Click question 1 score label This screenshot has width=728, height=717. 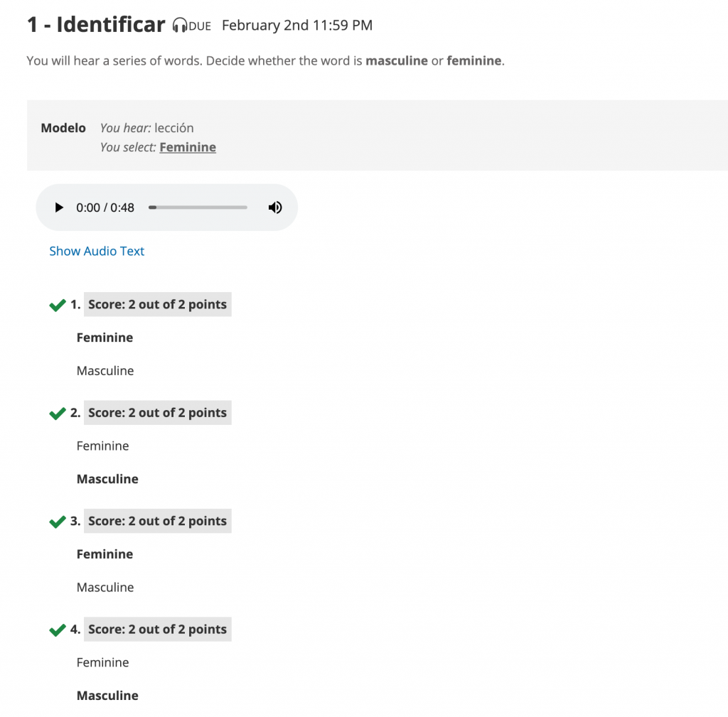(157, 304)
